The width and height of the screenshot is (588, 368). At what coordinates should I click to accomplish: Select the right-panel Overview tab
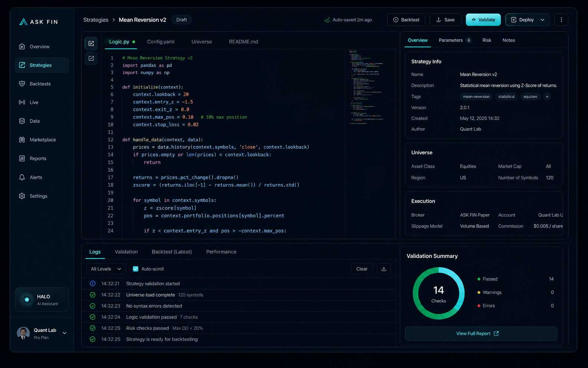pos(418,40)
